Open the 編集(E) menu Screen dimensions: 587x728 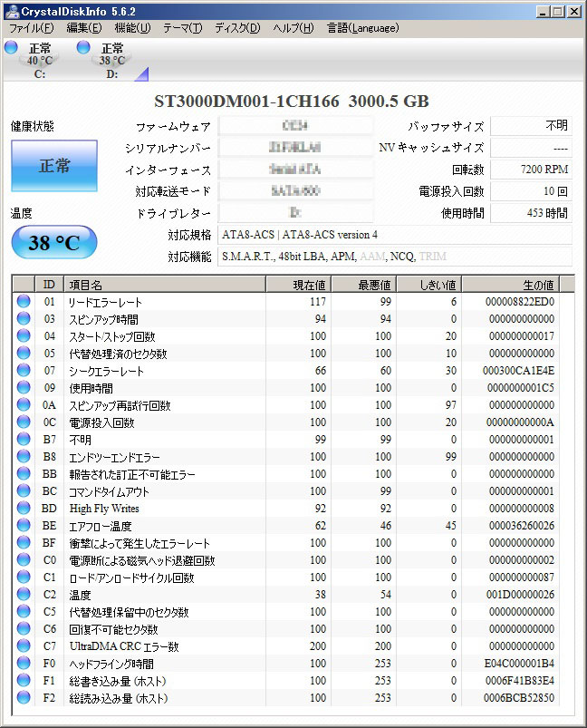coord(84,28)
